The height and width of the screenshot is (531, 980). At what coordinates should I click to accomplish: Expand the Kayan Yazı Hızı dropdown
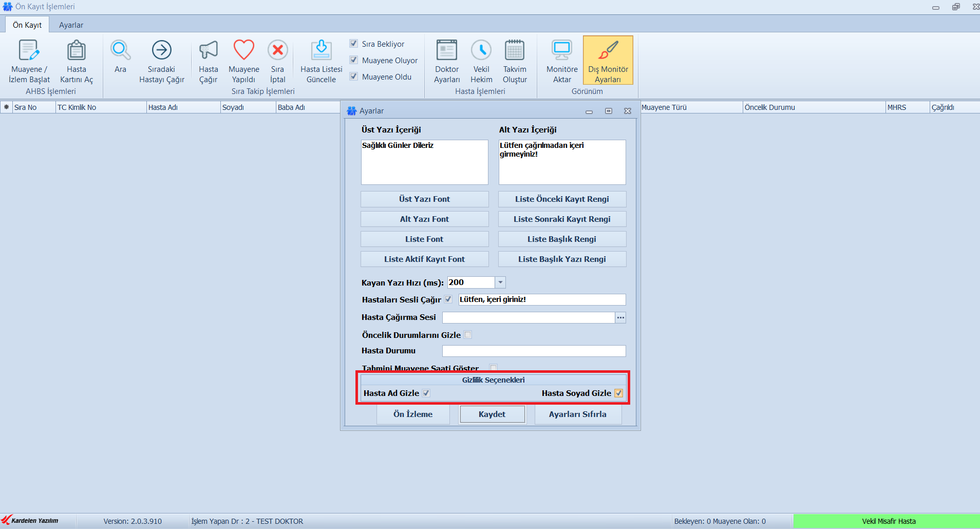click(x=500, y=282)
